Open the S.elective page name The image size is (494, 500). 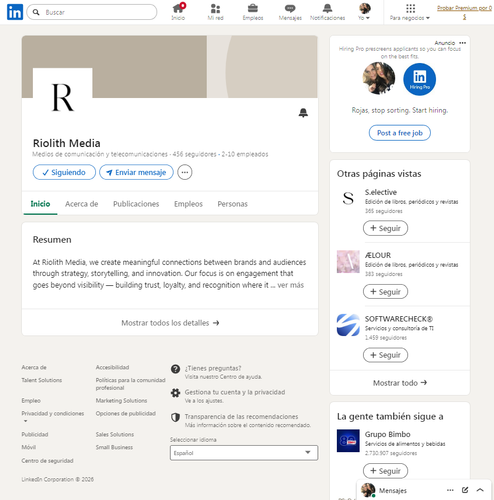tap(381, 192)
